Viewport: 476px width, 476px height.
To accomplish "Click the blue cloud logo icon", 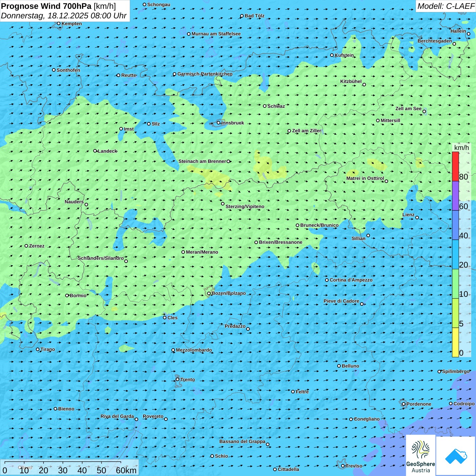I will 456,456.
